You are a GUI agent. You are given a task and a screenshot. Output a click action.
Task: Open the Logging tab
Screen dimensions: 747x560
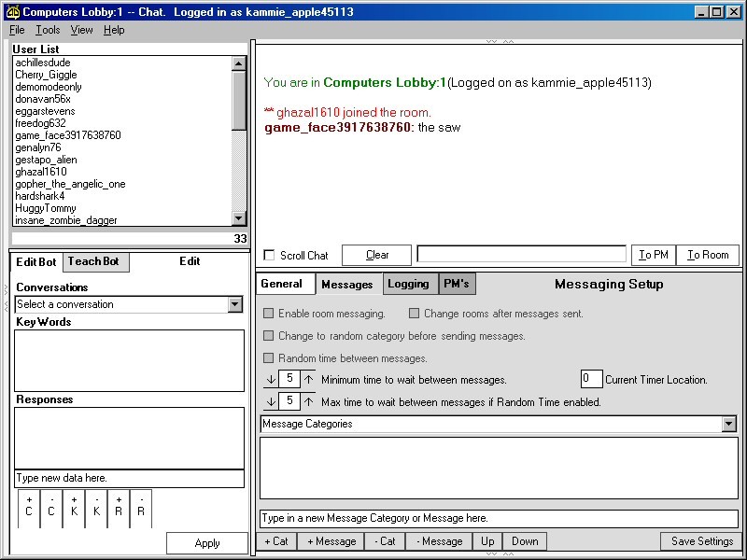(x=411, y=284)
